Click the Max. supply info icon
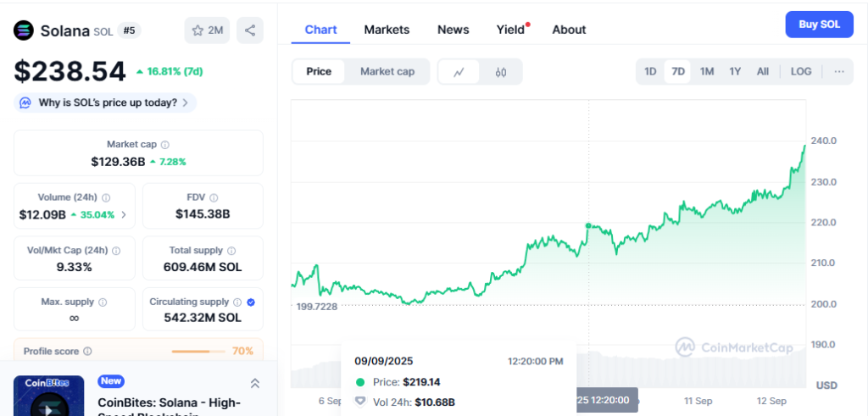This screenshot has height=416, width=868. [103, 302]
